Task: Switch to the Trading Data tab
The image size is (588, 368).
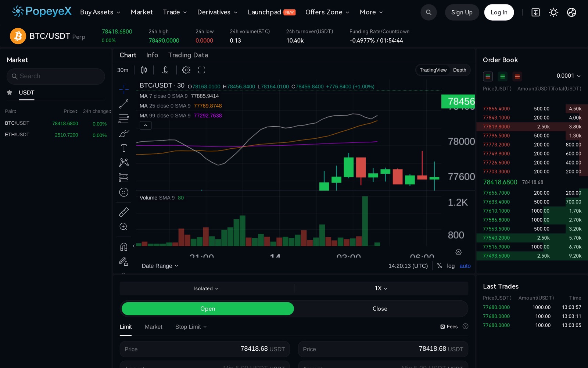Action: click(188, 55)
